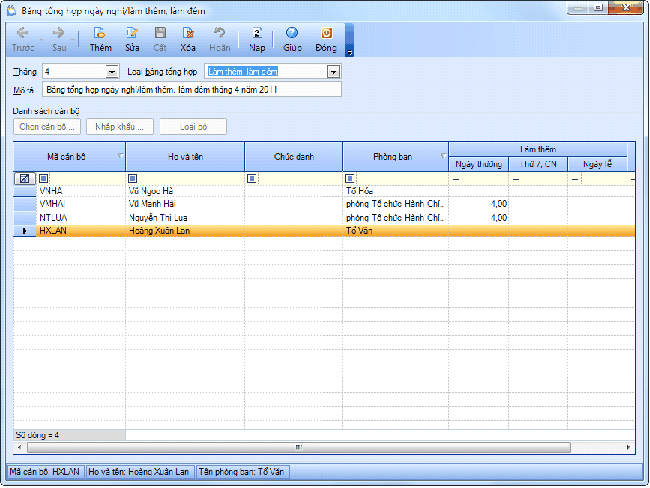Open Giúp help icon

click(x=292, y=33)
